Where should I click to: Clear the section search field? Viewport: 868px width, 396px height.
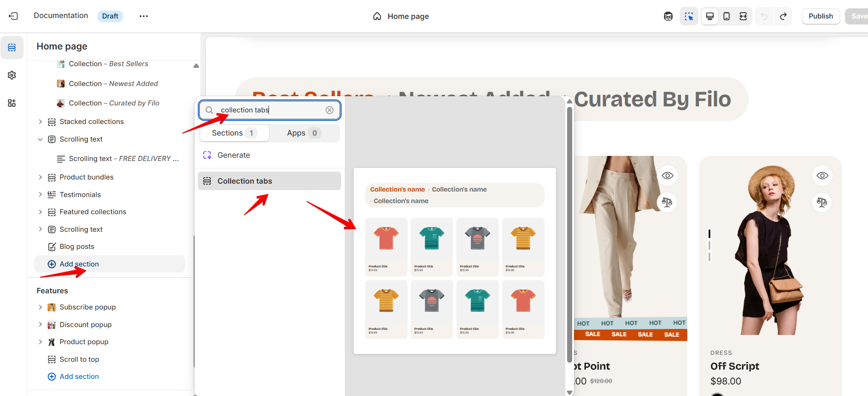click(x=330, y=110)
